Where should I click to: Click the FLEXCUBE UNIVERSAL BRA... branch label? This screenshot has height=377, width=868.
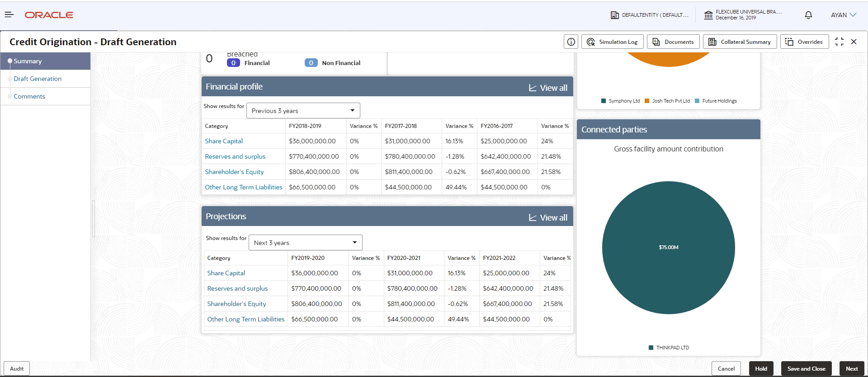pyautogui.click(x=749, y=12)
